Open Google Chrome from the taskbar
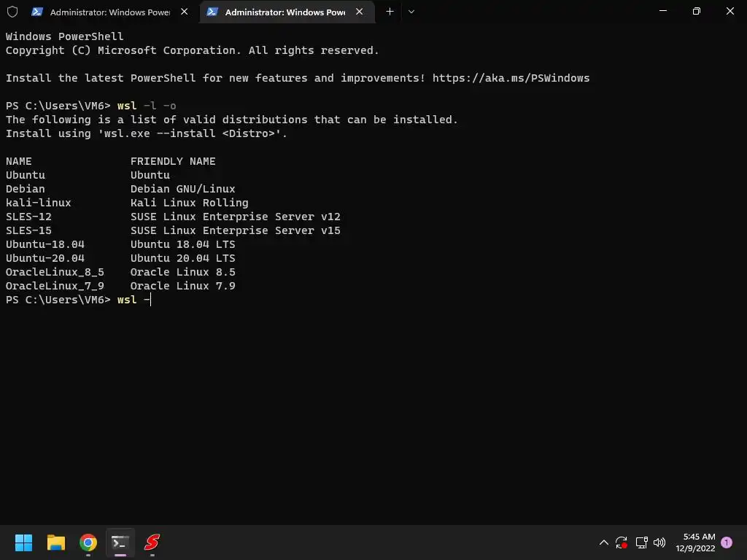Screen dimensions: 747x560 88,542
